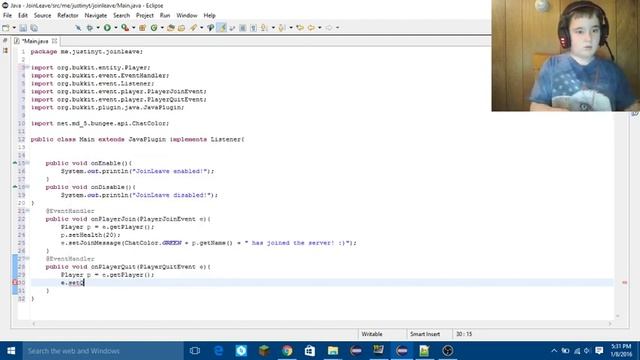Screen dimensions: 640x360
Task: Collapse the onEnable method fold marker
Action: [x=27, y=162]
